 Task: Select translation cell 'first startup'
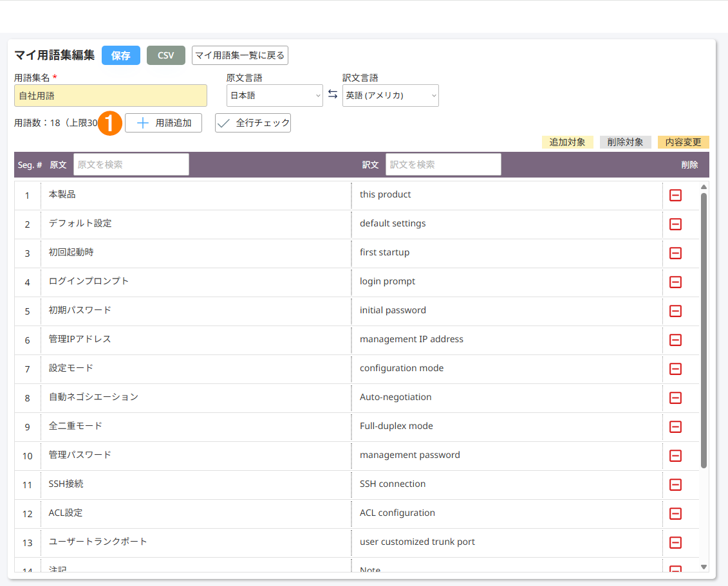pyautogui.click(x=507, y=253)
